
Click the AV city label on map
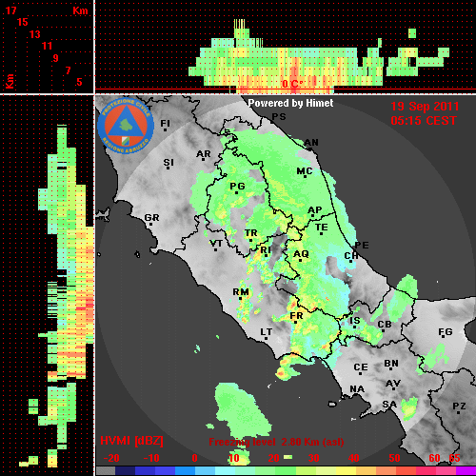tap(393, 384)
